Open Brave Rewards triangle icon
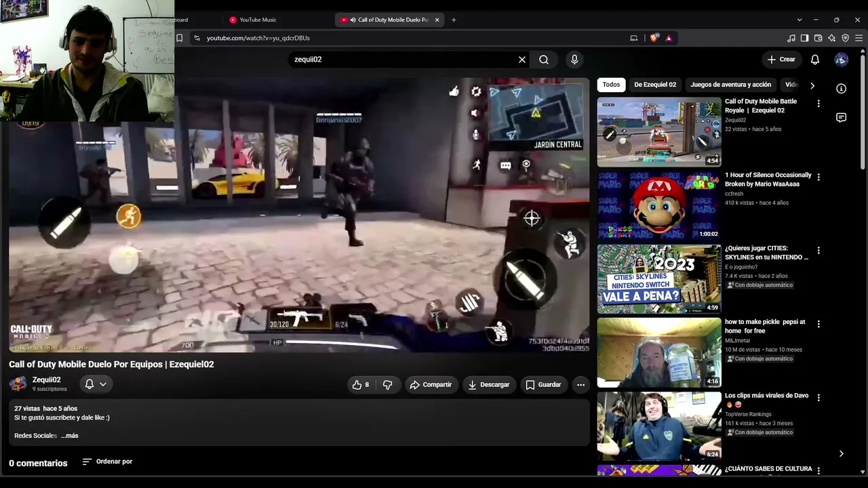 [x=669, y=38]
